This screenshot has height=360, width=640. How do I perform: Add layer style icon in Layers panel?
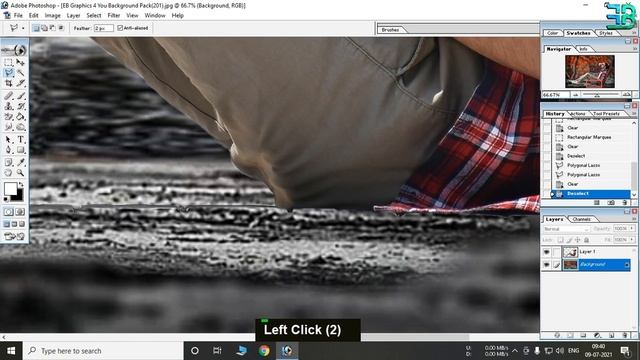[x=557, y=335]
